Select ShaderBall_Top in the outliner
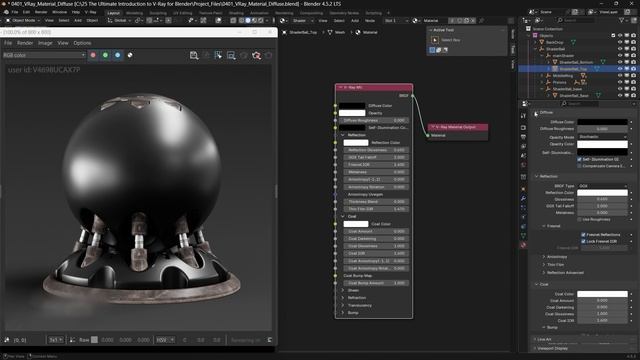This screenshot has height=360, width=640. [x=573, y=69]
